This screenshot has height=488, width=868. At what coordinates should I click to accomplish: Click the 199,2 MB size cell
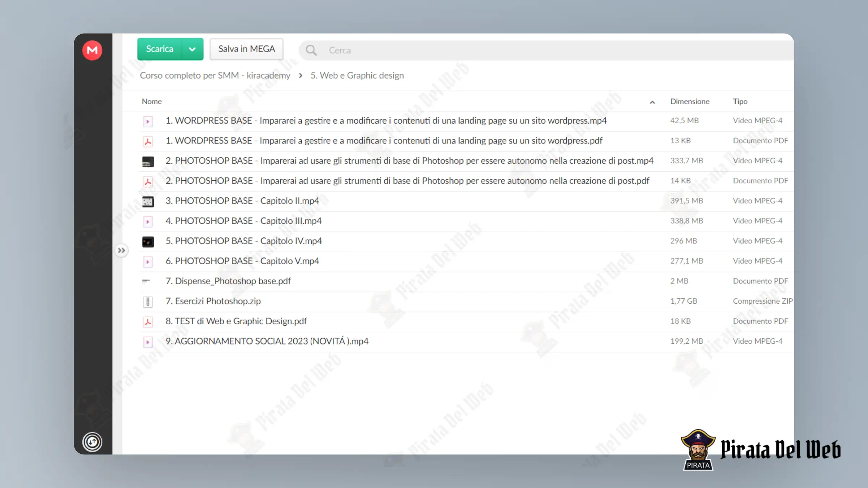coord(686,341)
